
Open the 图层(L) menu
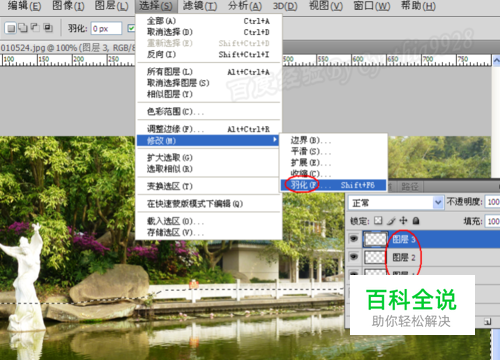coord(111,6)
